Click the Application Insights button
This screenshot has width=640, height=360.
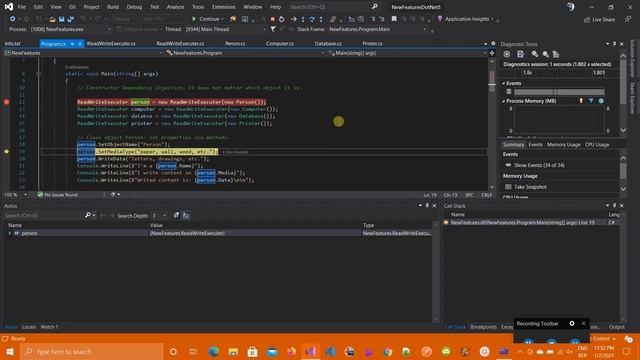(466, 19)
